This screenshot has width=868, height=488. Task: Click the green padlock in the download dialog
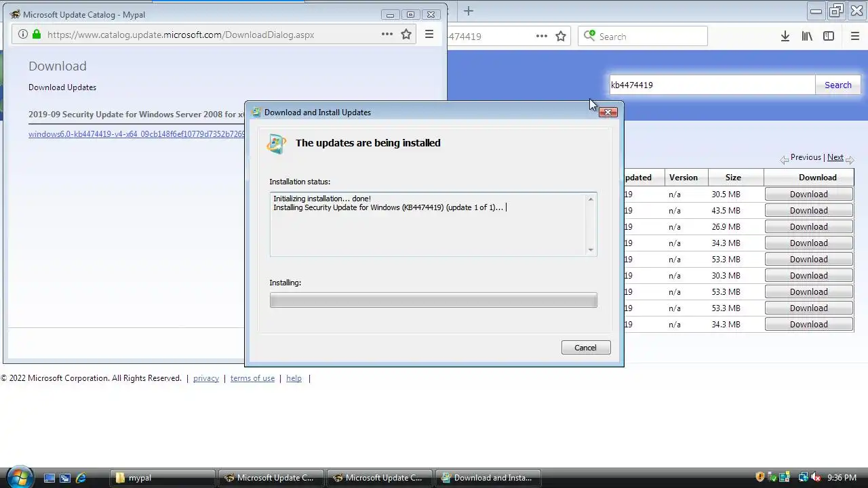click(37, 35)
